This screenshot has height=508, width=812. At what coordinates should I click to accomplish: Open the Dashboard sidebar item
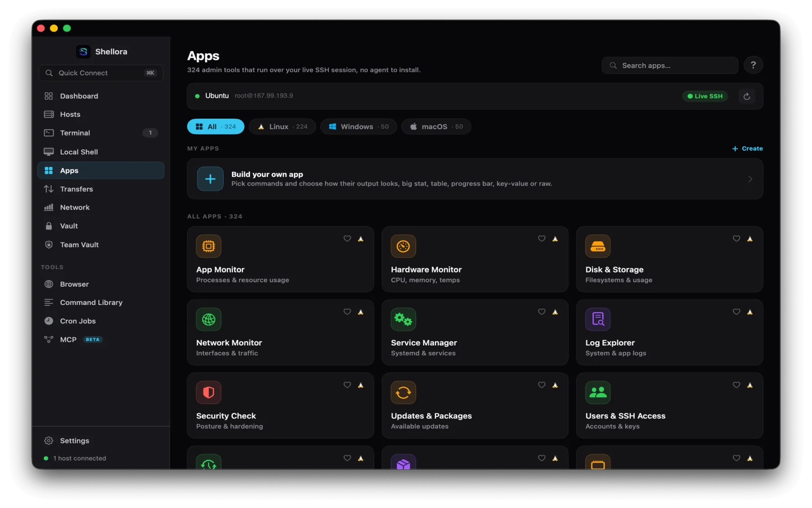pos(101,96)
